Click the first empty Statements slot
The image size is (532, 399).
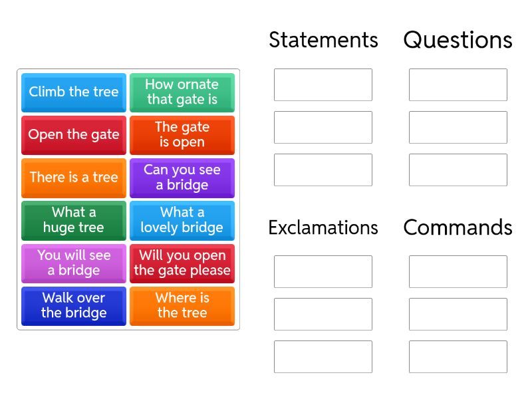click(x=323, y=85)
